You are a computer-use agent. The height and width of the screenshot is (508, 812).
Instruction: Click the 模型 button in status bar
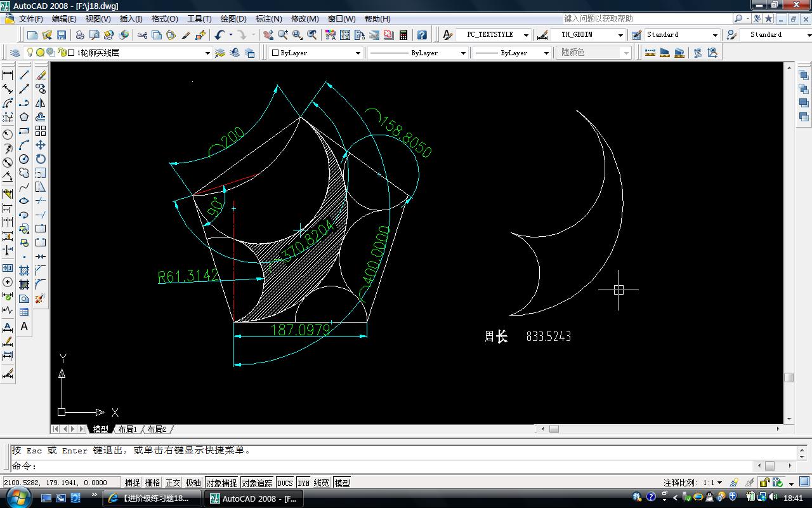click(x=342, y=483)
